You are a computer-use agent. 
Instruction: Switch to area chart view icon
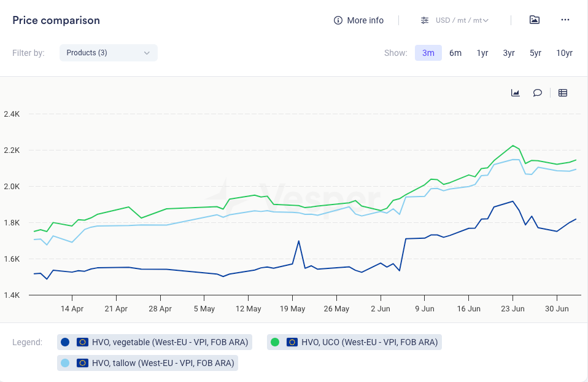(x=516, y=93)
